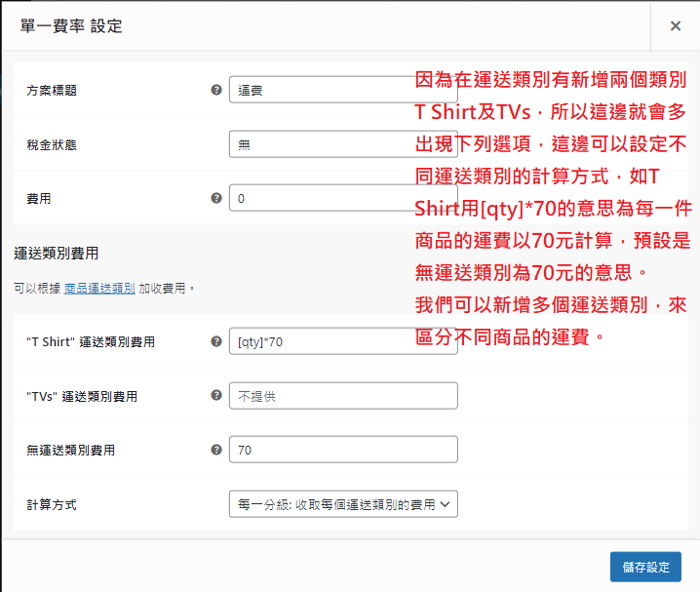Screen dimensions: 700x592
Task: Click the 方案標題 label
Action: [x=52, y=91]
